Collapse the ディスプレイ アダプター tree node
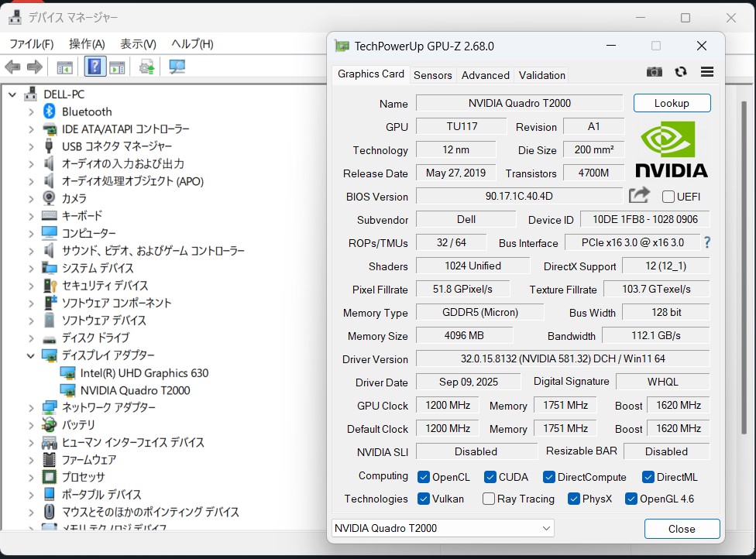This screenshot has width=756, height=559. (31, 355)
